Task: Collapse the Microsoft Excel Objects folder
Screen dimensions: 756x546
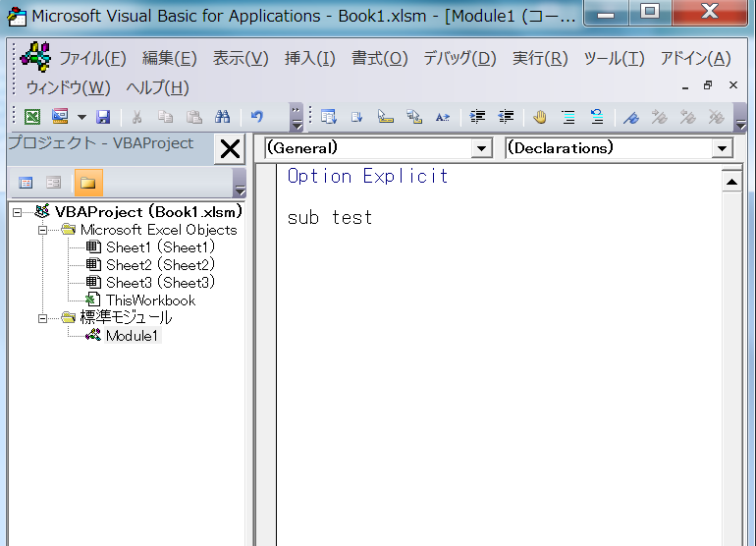Action: 43,230
